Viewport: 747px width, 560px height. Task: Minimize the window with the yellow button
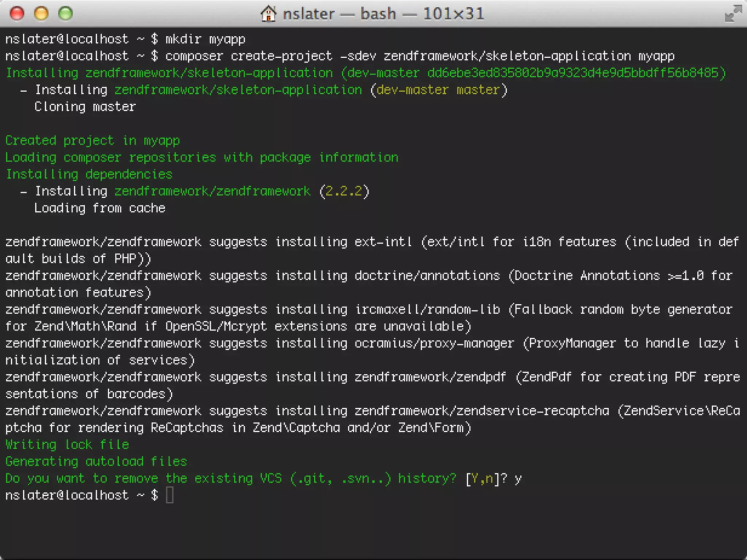pos(41,14)
